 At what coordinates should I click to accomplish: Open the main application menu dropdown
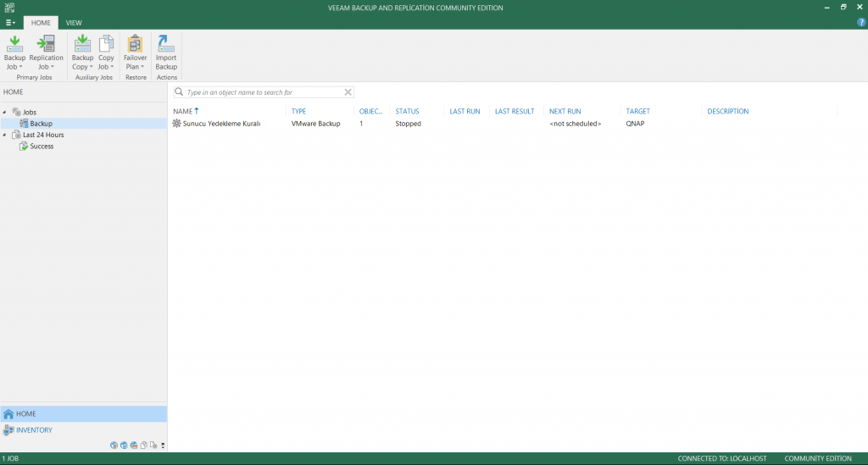point(10,23)
